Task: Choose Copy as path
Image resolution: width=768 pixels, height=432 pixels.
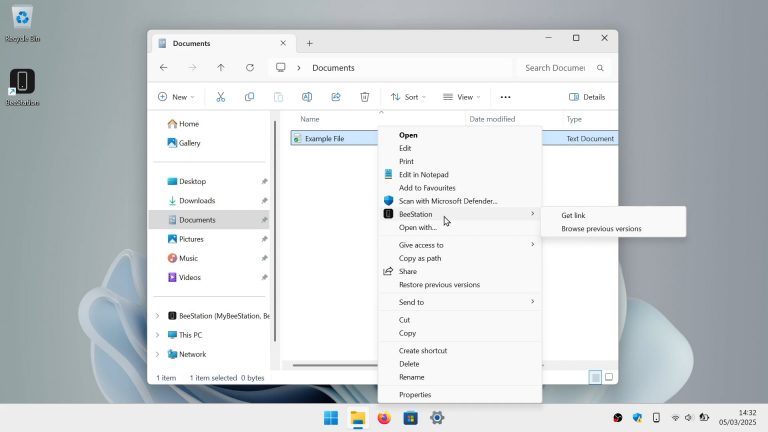Action: (x=460, y=258)
